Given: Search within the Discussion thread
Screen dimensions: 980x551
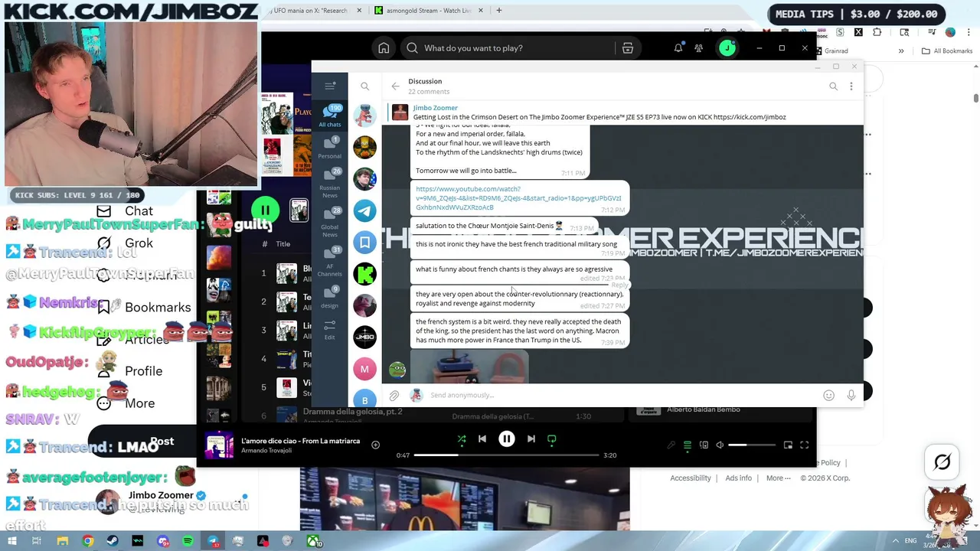Looking at the screenshot, I should click(833, 86).
